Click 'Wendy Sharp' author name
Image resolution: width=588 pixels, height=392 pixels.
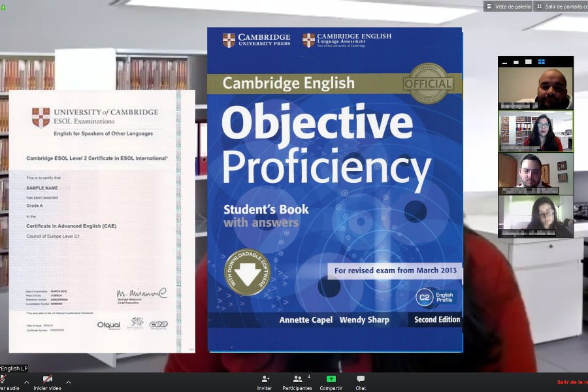[364, 320]
